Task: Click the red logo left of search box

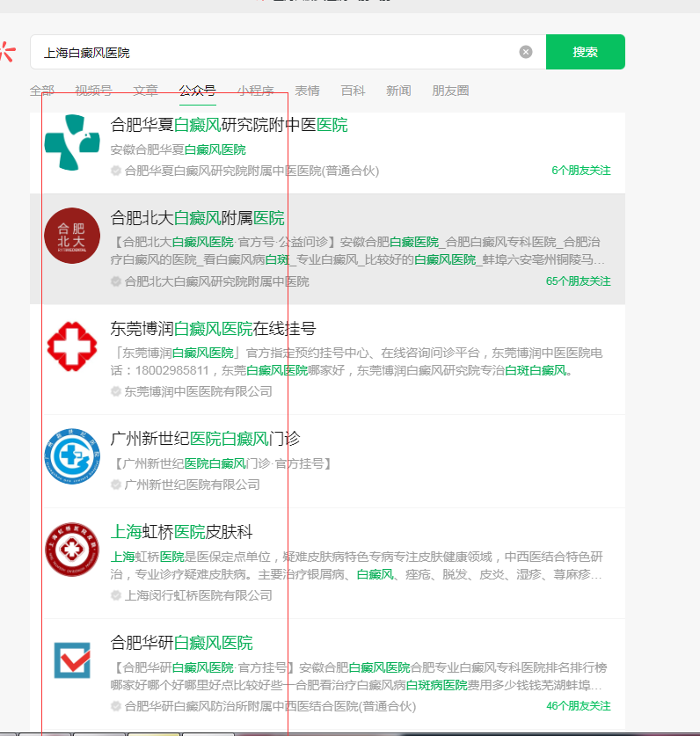Action: (x=8, y=52)
